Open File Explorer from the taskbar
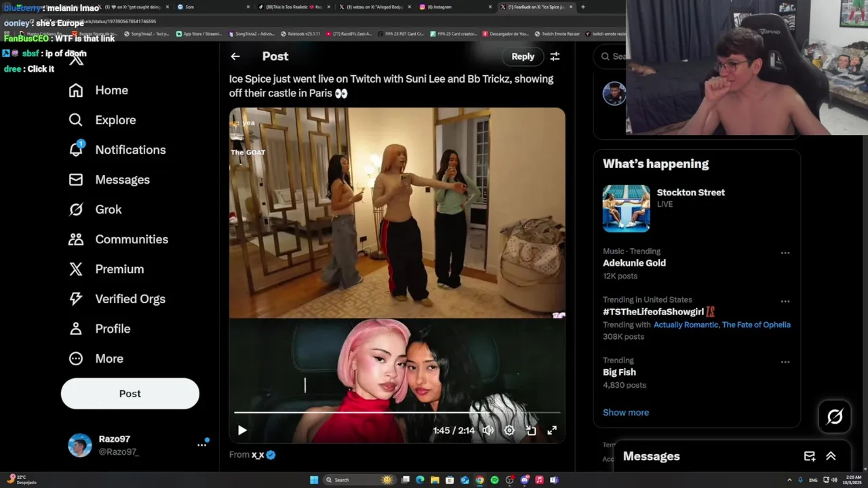Screen dimensions: 868x488 coord(435,480)
